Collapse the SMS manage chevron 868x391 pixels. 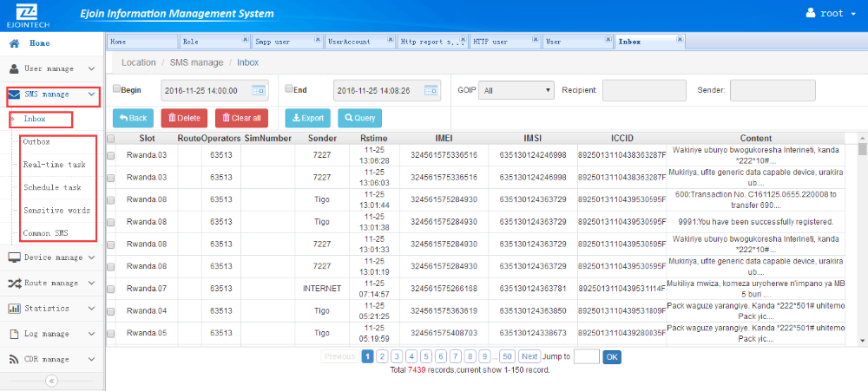(92, 94)
